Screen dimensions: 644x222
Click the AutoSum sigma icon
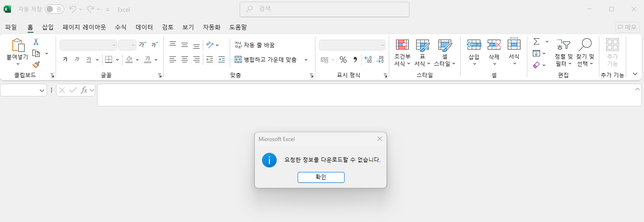tap(536, 41)
